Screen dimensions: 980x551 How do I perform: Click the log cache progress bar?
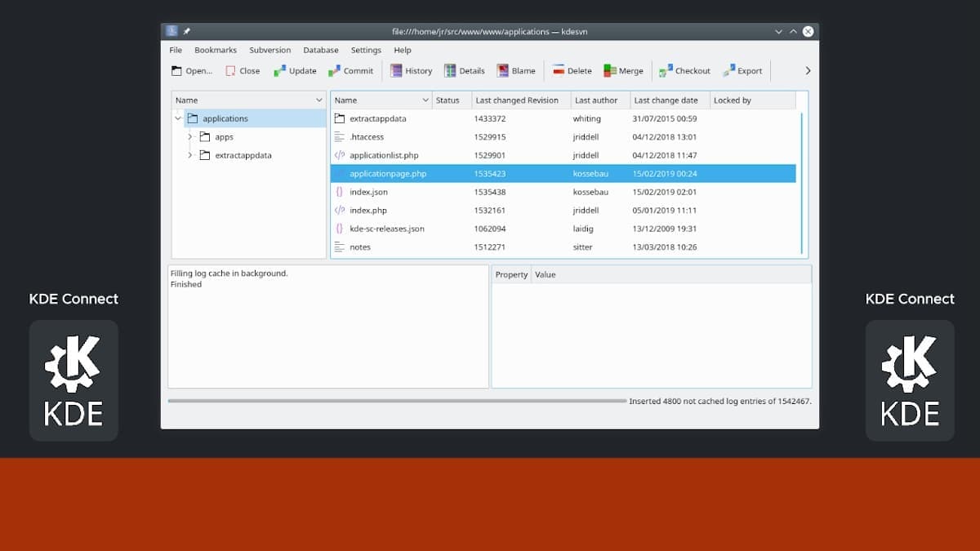(397, 401)
